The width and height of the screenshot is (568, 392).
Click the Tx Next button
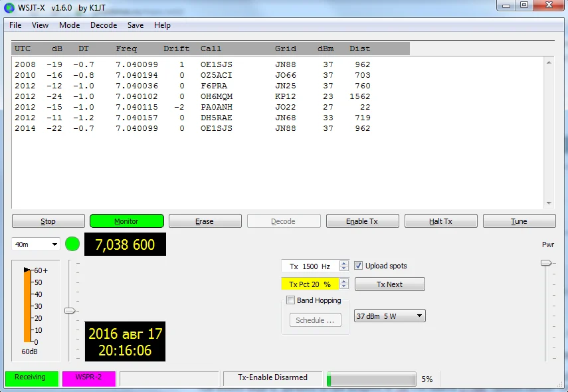pos(390,284)
